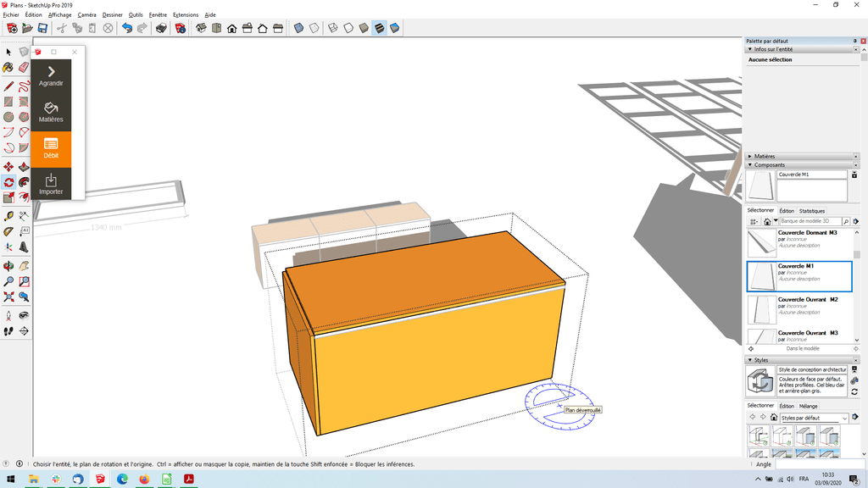Toggle X-ray face style

click(298, 28)
